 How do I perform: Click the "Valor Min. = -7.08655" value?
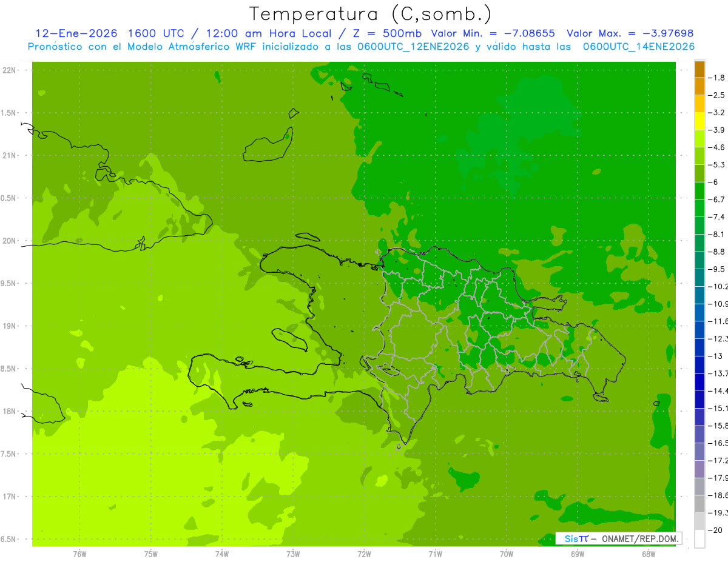click(493, 33)
